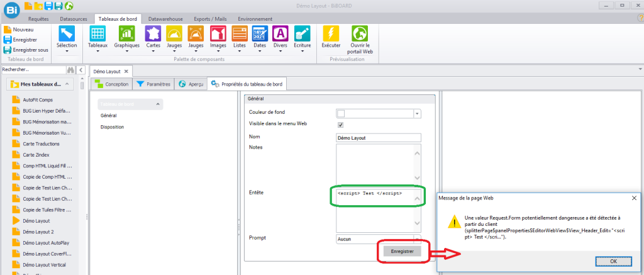644x275 pixels.
Task: Click in the Nom field containing Démo Layout
Action: pyautogui.click(x=379, y=138)
